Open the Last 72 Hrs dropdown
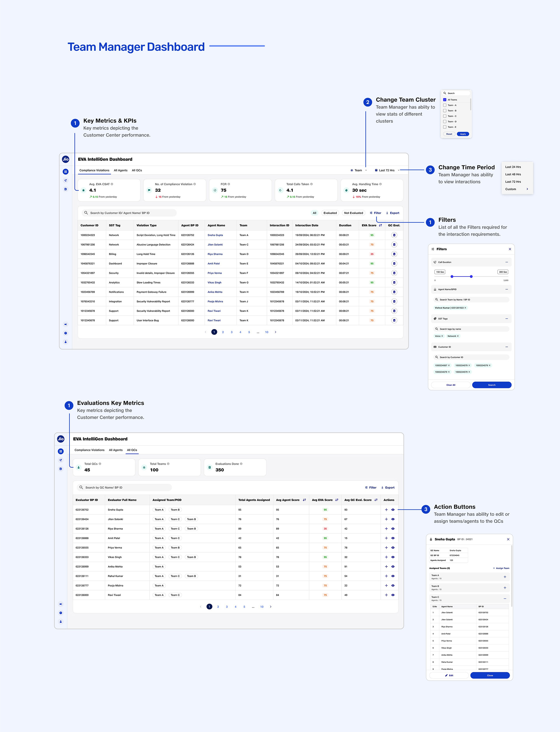Screen dimensions: 560x732 [x=387, y=170]
